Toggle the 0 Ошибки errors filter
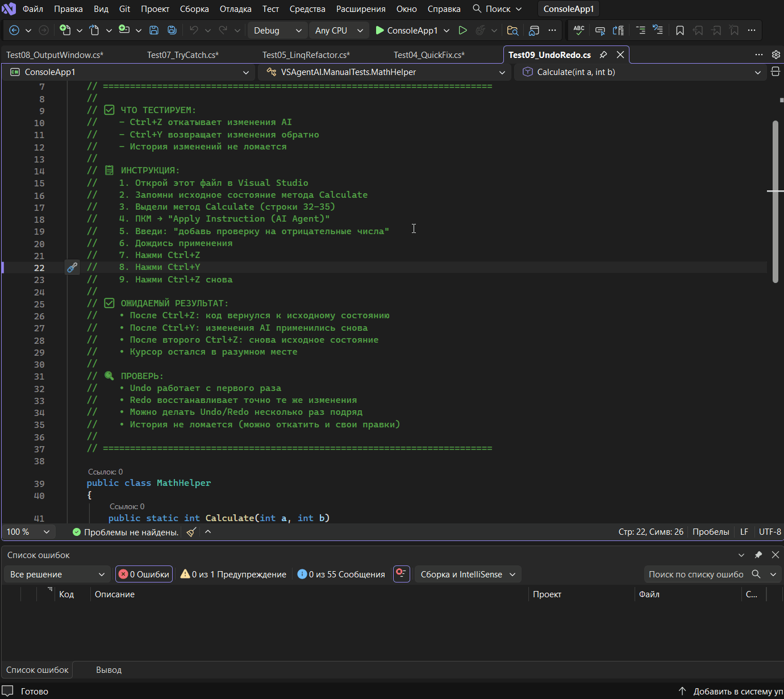784x699 pixels. 144,574
